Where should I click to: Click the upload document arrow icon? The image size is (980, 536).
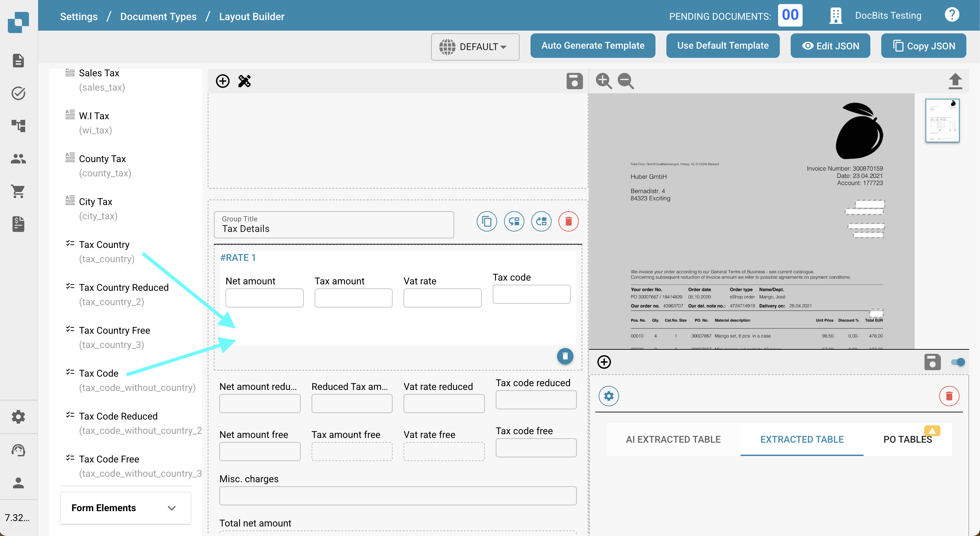click(x=954, y=81)
